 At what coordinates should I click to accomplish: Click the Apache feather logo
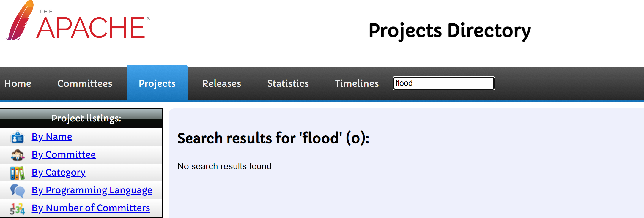[20, 21]
